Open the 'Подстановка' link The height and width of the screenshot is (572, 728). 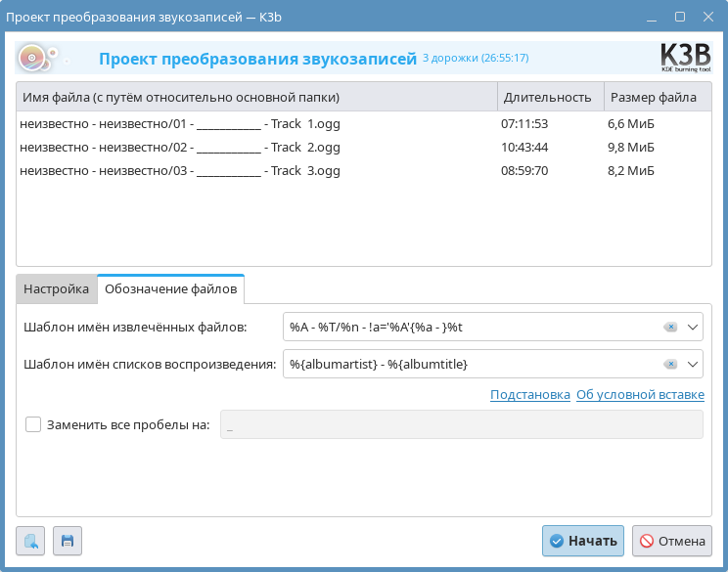click(x=529, y=395)
